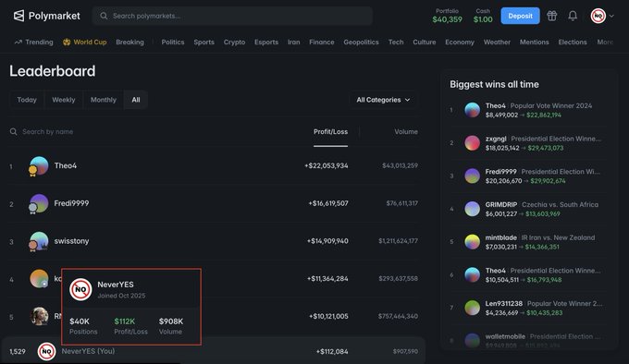Click the Cash $1.00 balance
The width and height of the screenshot is (629, 364).
tap(483, 19)
